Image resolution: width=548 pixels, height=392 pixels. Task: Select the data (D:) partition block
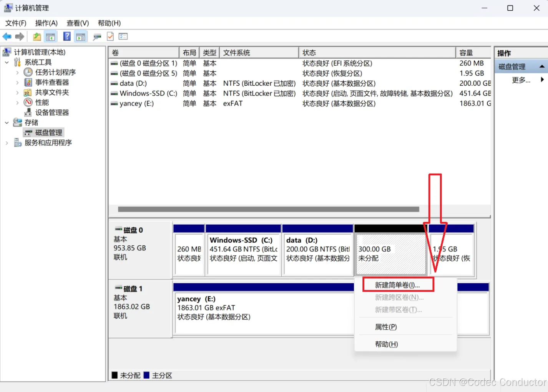point(318,250)
